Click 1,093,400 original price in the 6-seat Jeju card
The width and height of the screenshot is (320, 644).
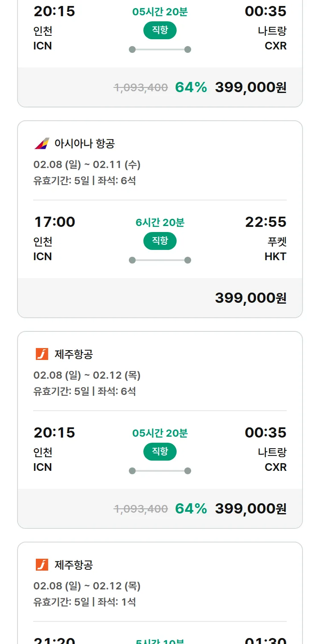coord(141,509)
